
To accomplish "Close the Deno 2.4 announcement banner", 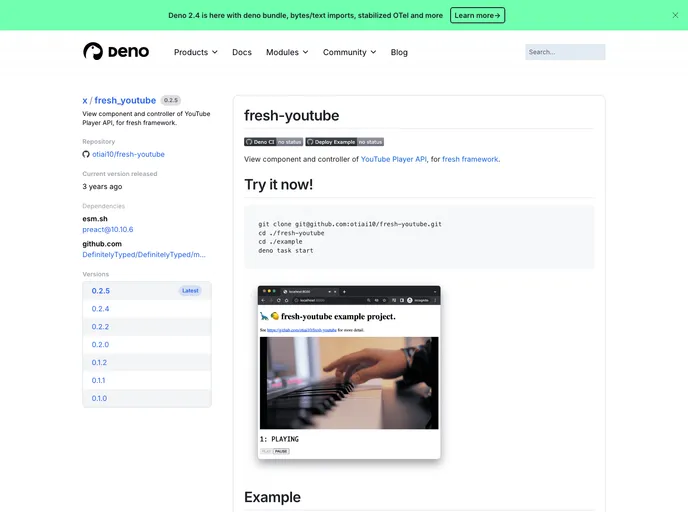I will (x=675, y=15).
